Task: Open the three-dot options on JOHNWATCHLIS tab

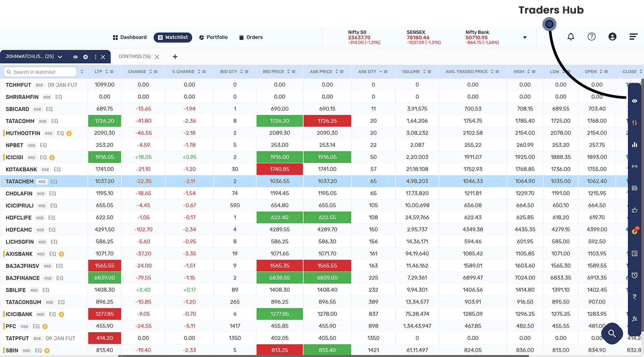Action: (96, 57)
